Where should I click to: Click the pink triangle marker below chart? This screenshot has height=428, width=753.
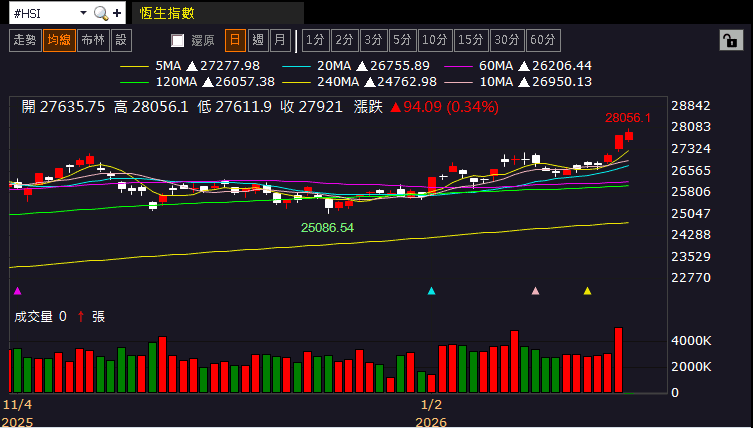click(x=535, y=291)
